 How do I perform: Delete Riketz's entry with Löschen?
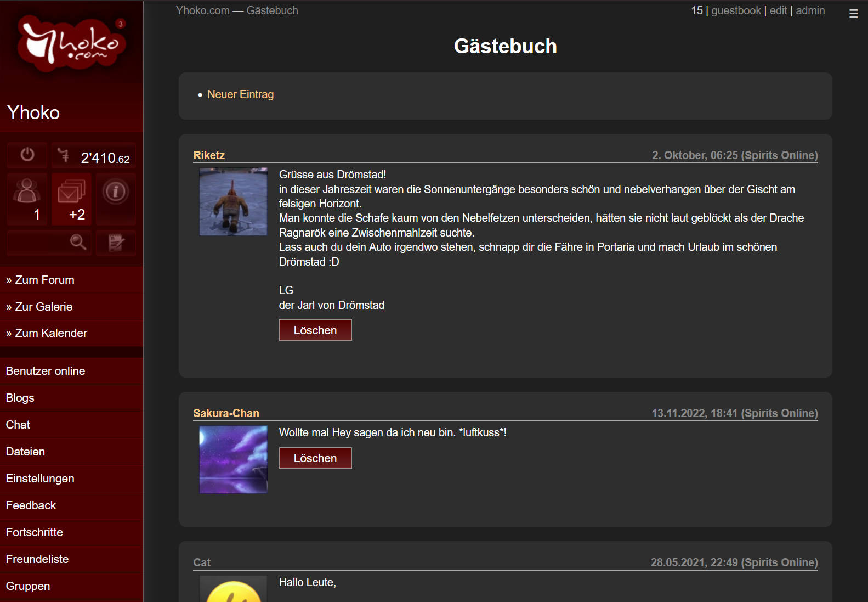pyautogui.click(x=315, y=330)
